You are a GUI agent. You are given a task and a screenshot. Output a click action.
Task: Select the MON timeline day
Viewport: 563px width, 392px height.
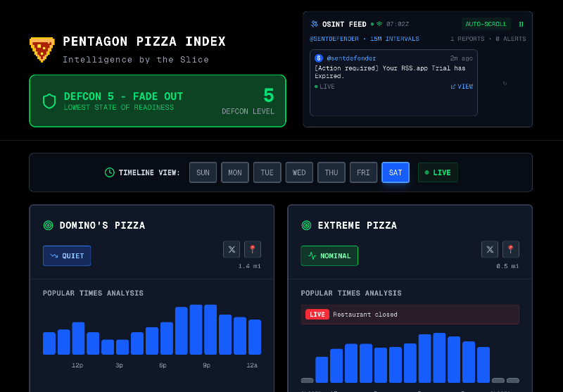235,172
